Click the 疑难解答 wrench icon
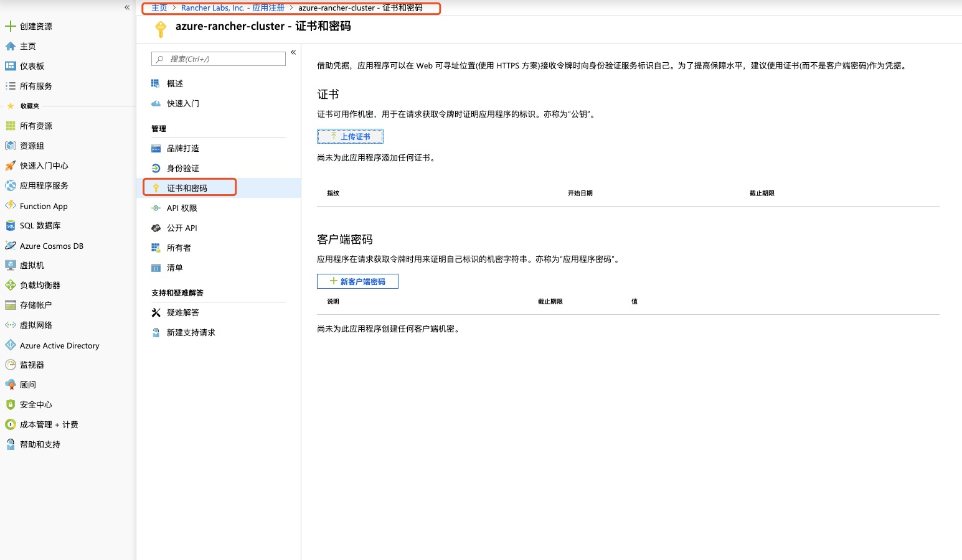Screen dimensions: 962x560 (156, 312)
